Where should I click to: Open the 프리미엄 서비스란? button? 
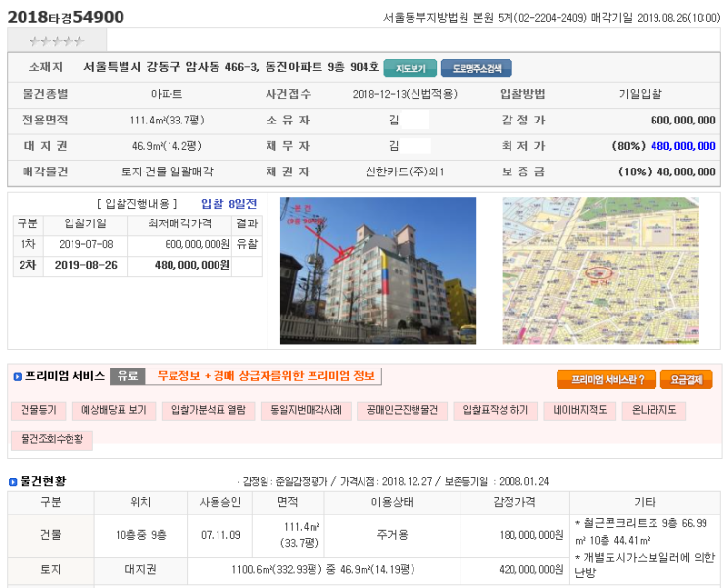pos(607,380)
